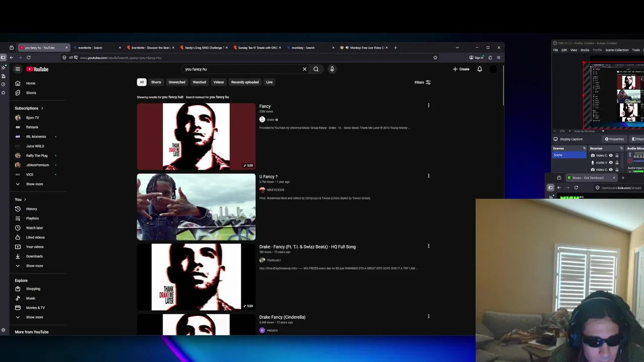The image size is (644, 362).
Task: Select Scene in OBS Scenes list
Action: point(570,155)
